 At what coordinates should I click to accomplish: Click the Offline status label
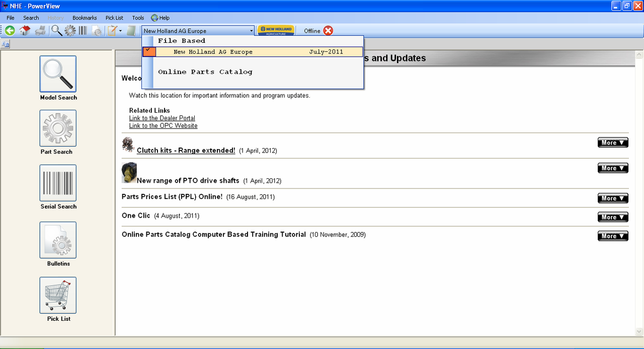pyautogui.click(x=312, y=31)
